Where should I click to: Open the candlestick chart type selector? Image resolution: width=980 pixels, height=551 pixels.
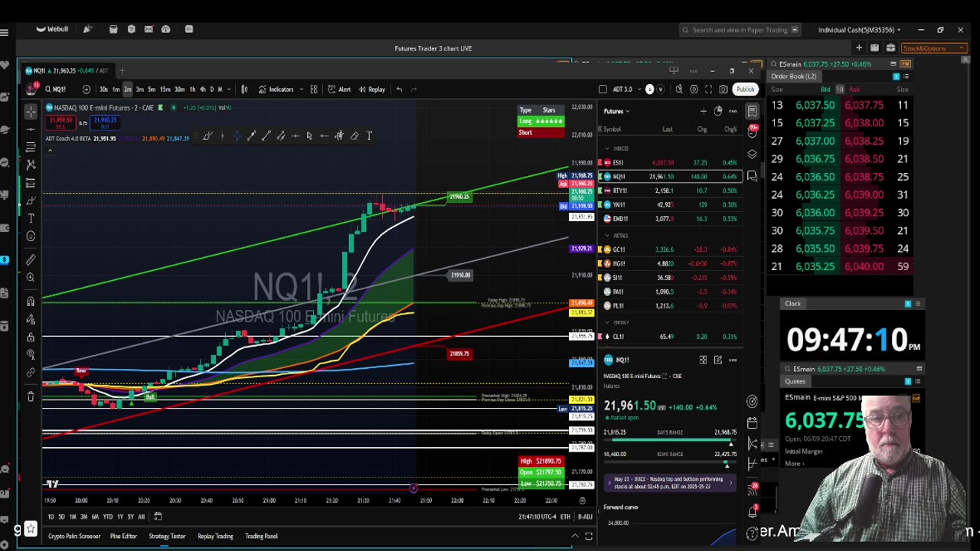pyautogui.click(x=244, y=90)
